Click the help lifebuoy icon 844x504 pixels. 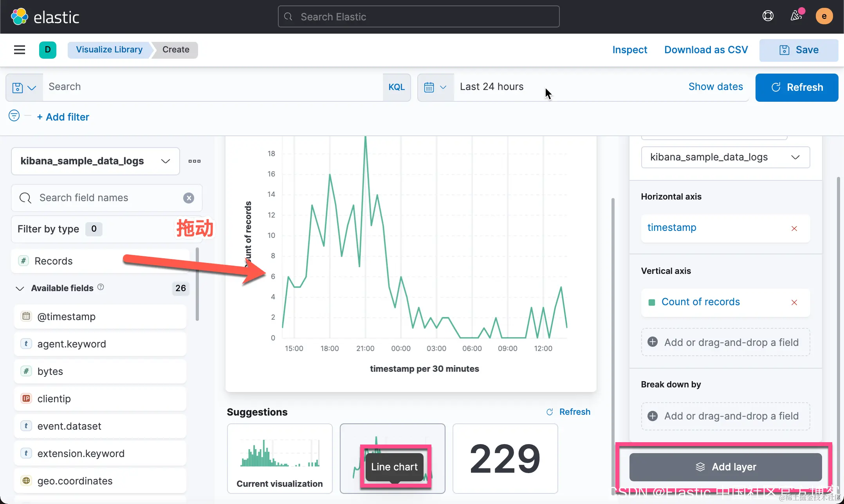(768, 16)
